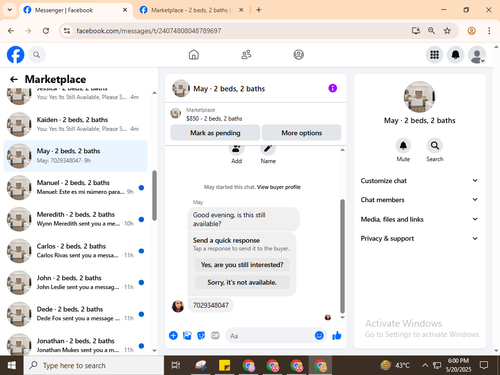
Task: Send a thumbs-up like
Action: pos(337,335)
